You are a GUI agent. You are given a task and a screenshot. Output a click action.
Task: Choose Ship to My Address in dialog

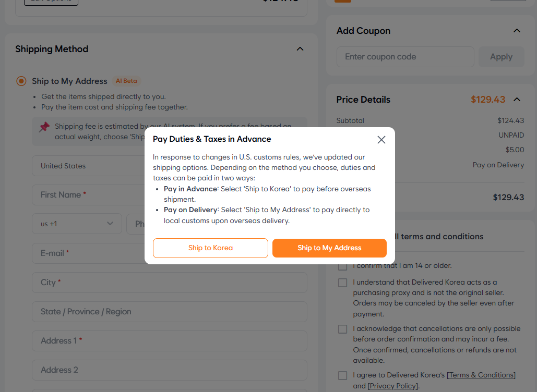pyautogui.click(x=329, y=248)
